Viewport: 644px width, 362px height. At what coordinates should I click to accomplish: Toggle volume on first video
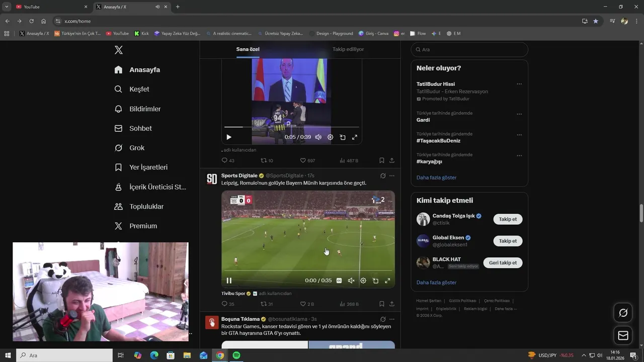coord(318,137)
